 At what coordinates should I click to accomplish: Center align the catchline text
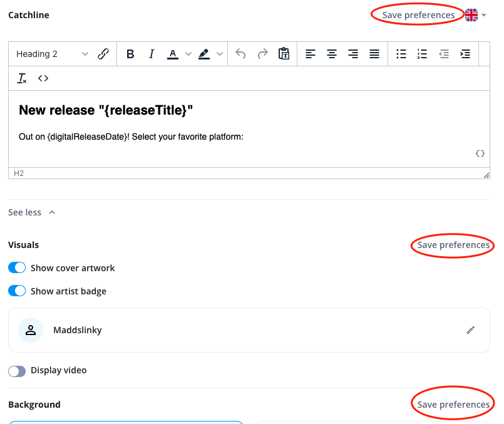(332, 54)
